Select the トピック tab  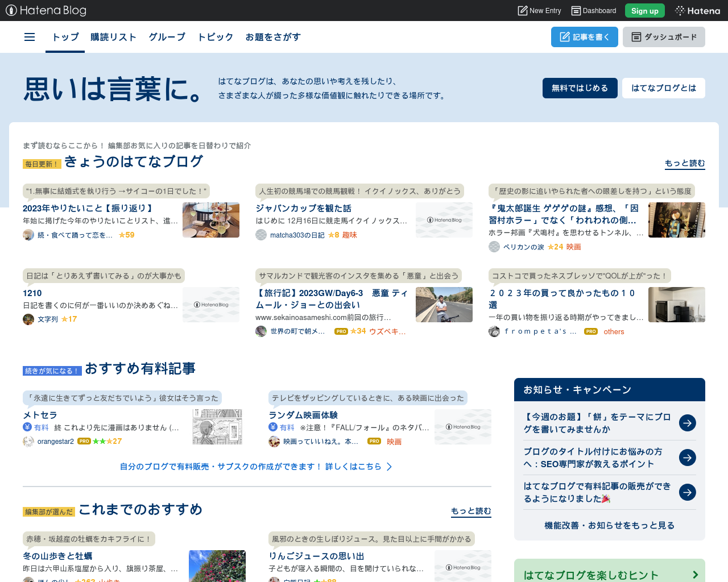216,37
